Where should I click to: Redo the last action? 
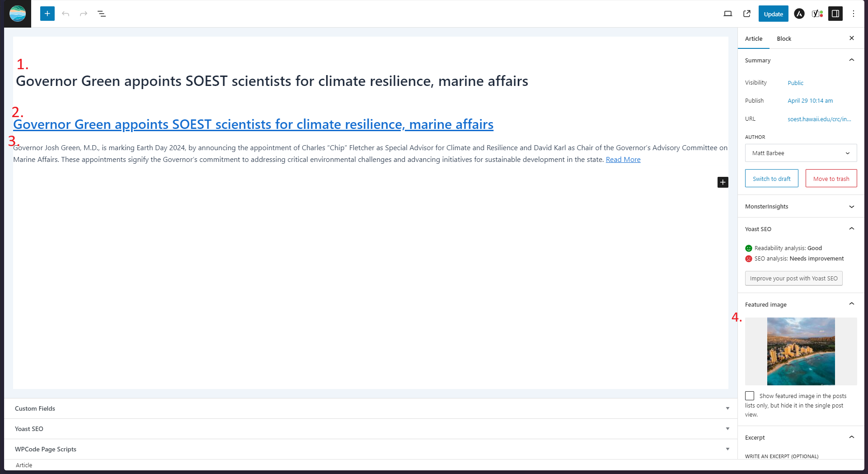coord(84,14)
